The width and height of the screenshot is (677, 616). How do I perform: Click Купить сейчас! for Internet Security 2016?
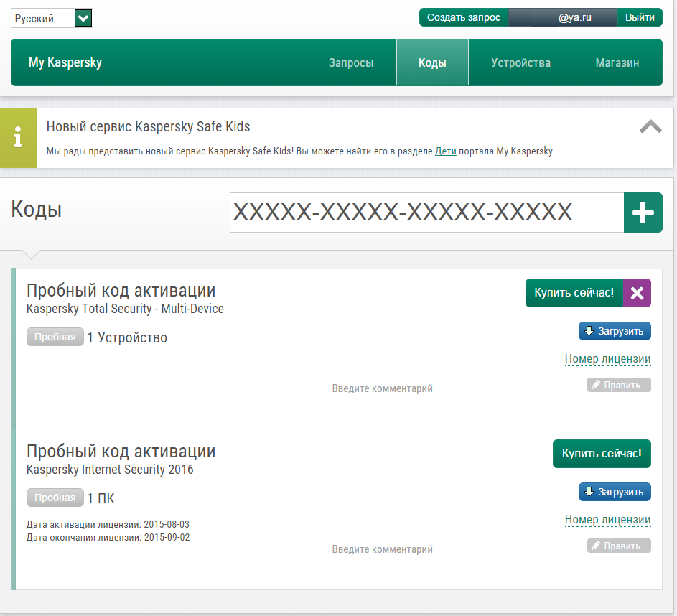[x=602, y=454]
